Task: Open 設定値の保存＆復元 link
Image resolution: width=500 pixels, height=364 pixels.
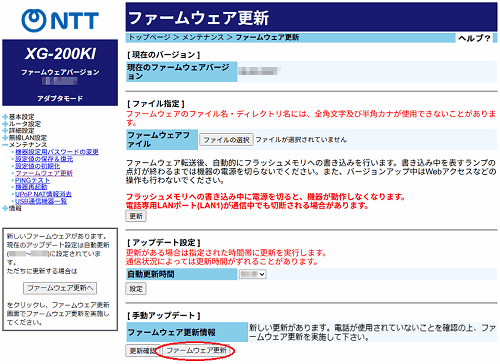Action: click(44, 159)
